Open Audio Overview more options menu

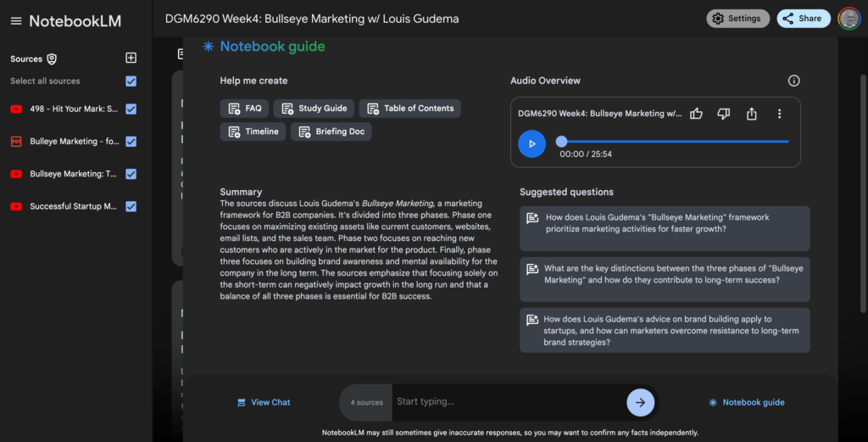pyautogui.click(x=780, y=114)
